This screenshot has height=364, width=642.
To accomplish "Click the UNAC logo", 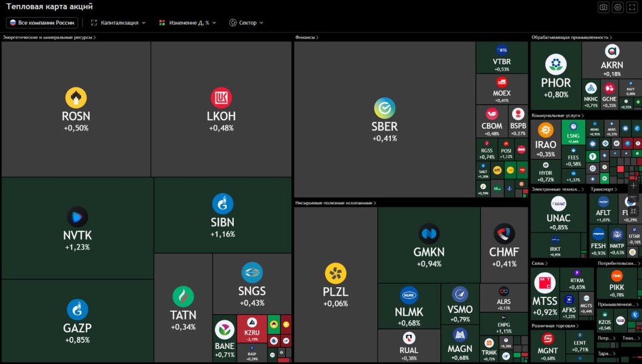I will (559, 204).
